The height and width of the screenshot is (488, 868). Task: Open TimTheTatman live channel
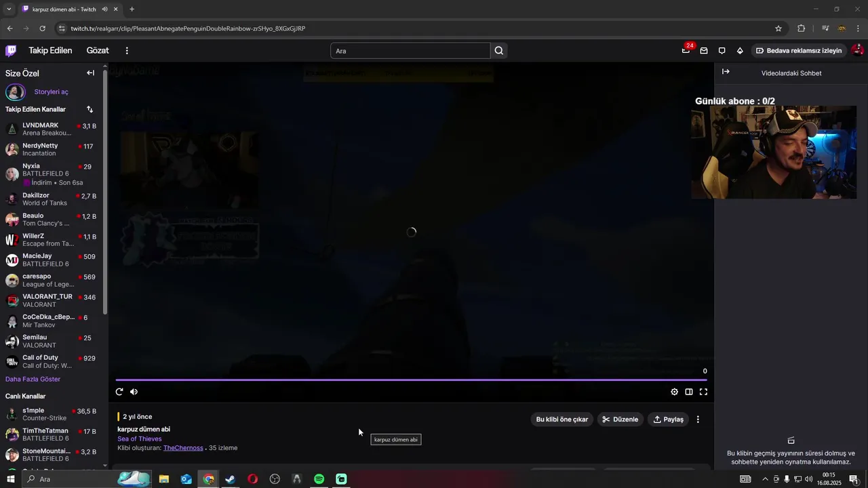pyautogui.click(x=52, y=434)
